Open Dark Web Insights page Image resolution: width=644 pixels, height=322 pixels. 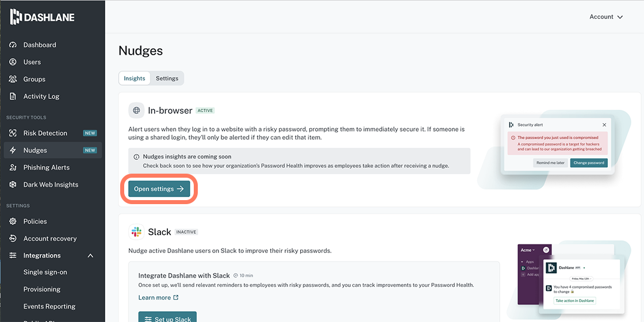pos(52,185)
